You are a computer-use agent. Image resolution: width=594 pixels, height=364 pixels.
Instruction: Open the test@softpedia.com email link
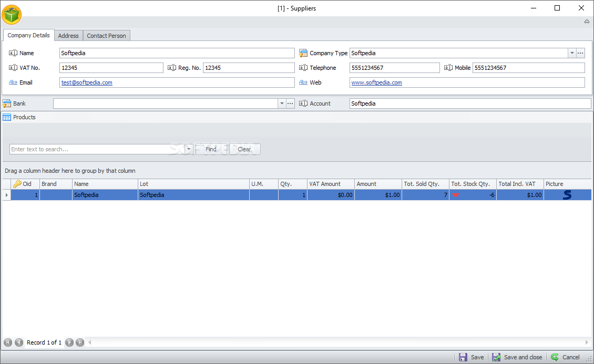(87, 82)
